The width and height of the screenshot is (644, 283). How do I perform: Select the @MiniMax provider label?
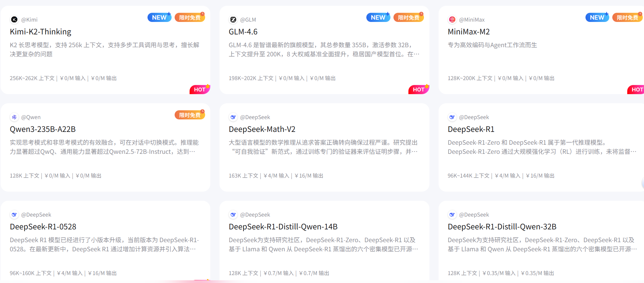[471, 20]
